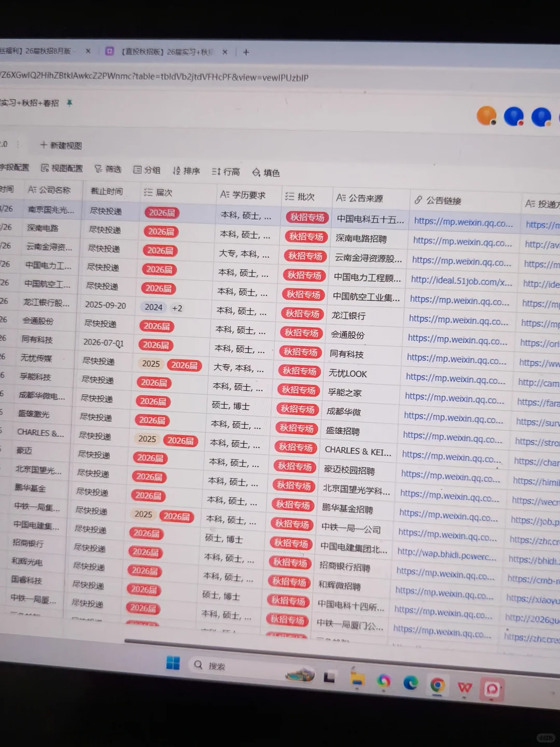560x747 pixels.
Task: Select the 截止时间 column header
Action: tap(107, 191)
